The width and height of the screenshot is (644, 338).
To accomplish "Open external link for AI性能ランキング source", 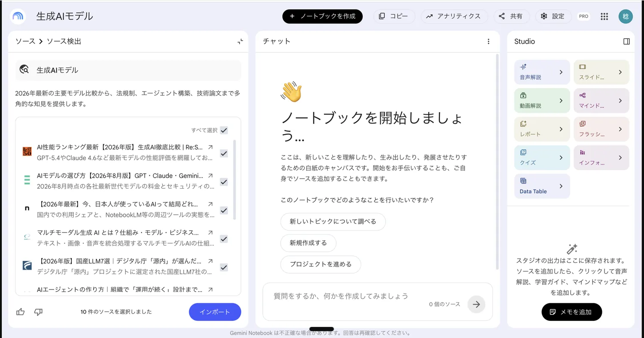I will [x=210, y=147].
